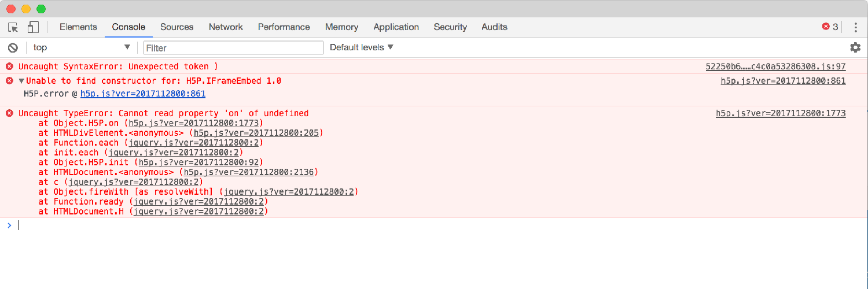The height and width of the screenshot is (289, 868).
Task: Activate the inspect element picker icon
Action: pos(13,27)
